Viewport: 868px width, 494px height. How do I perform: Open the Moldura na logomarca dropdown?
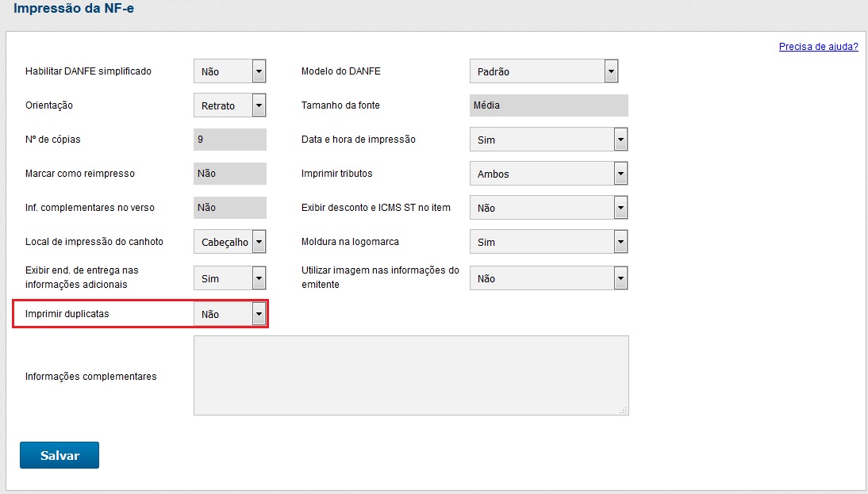pyautogui.click(x=548, y=242)
